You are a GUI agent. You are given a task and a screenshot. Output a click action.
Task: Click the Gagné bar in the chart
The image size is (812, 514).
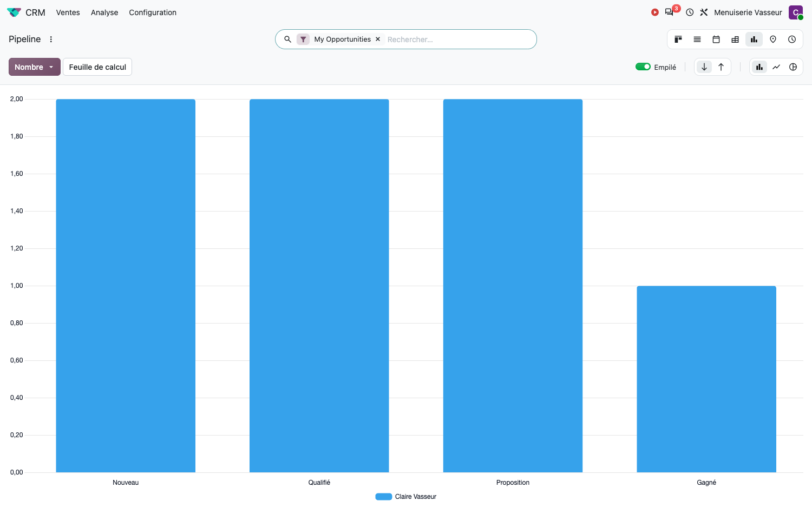pos(706,379)
